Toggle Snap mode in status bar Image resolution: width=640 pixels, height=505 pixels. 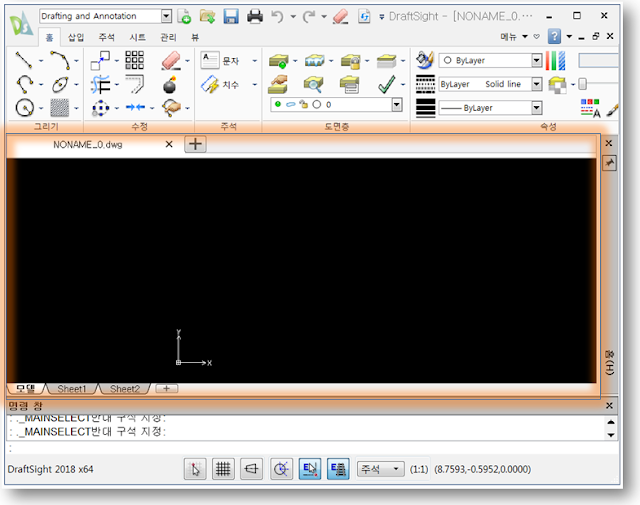pyautogui.click(x=195, y=469)
